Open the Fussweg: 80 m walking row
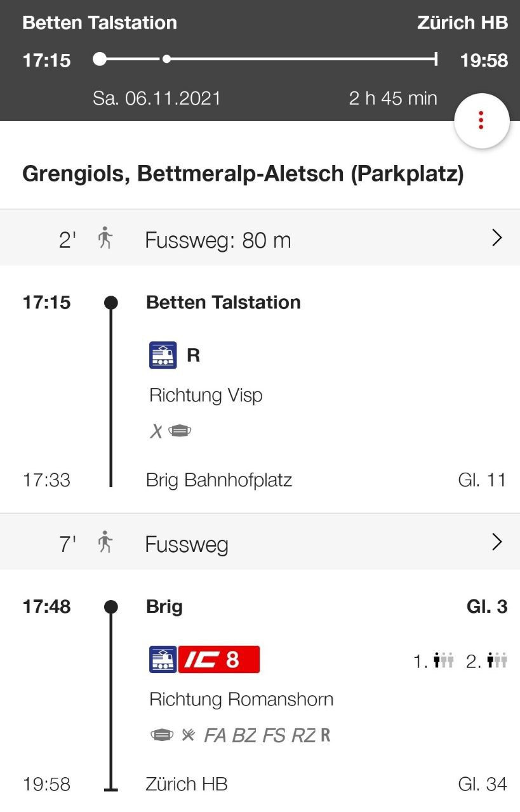Screen dimensions: 520x812 pos(260,239)
